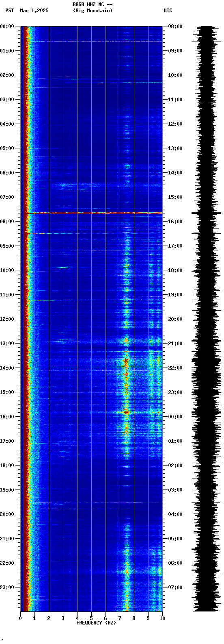Click the 15:00 PST time label

tap(7, 392)
